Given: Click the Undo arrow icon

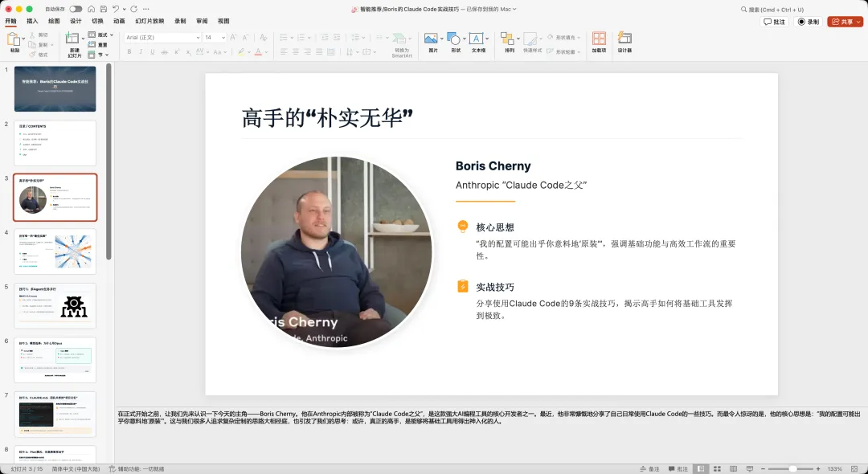Looking at the screenshot, I should (115, 9).
